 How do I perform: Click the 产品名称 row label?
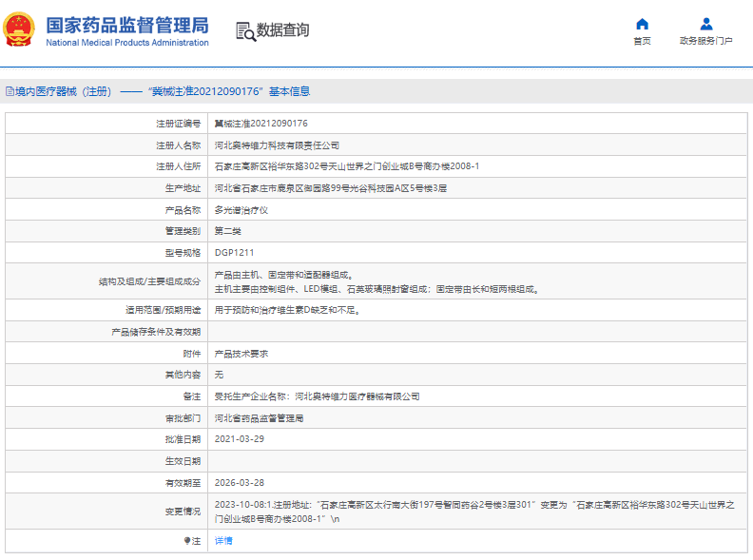183,210
